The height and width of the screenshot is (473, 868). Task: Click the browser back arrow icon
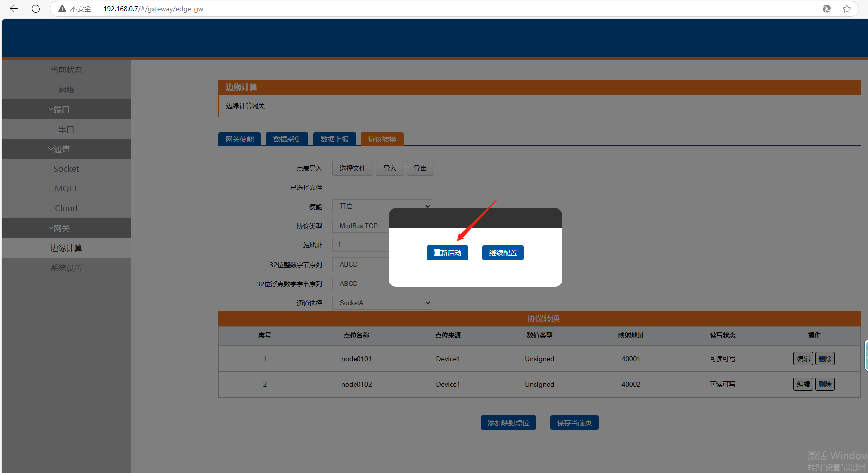pos(14,9)
